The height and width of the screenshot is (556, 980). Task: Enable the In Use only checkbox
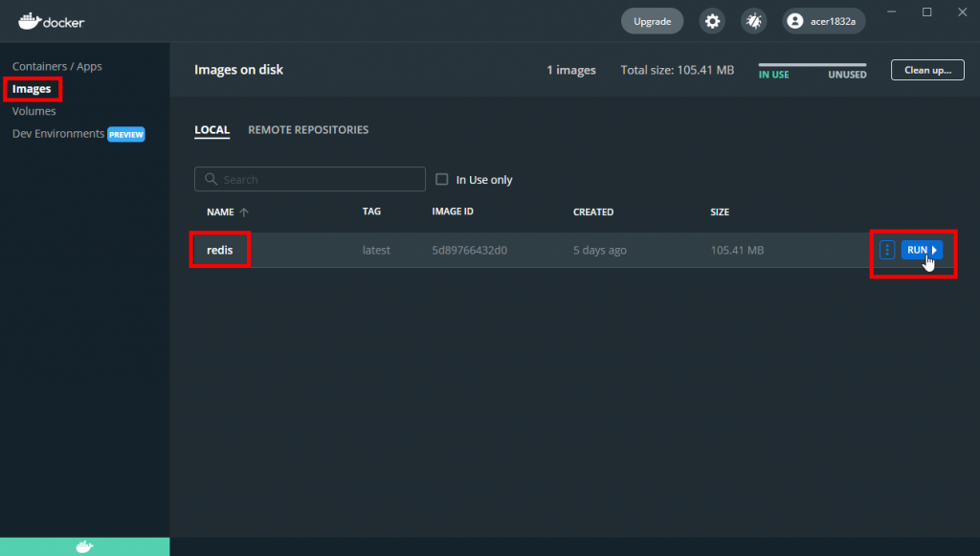coord(442,179)
